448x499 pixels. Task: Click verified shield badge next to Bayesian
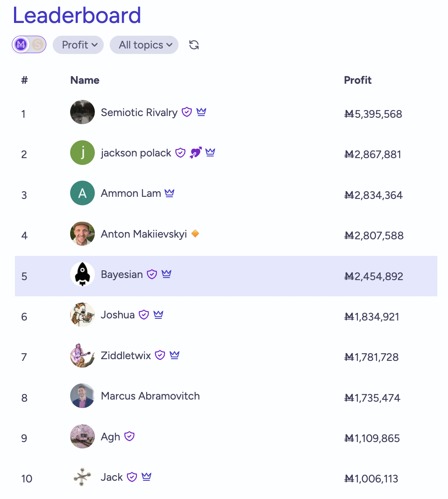click(x=152, y=274)
